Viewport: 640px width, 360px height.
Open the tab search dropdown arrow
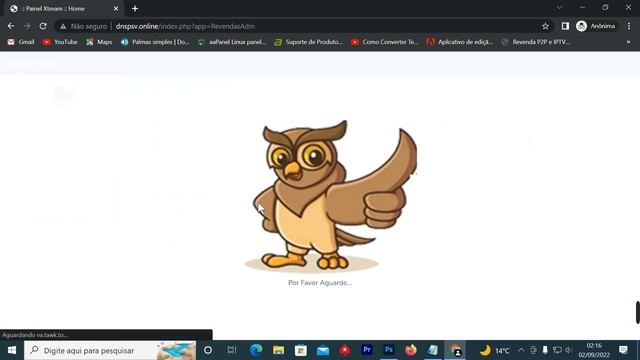click(560, 8)
